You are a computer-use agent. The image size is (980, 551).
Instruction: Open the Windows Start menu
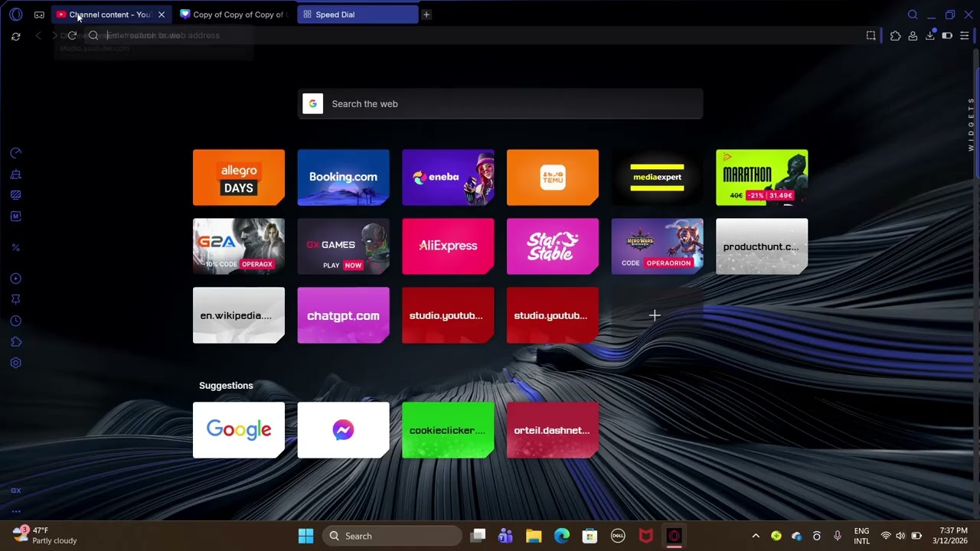[x=305, y=536]
